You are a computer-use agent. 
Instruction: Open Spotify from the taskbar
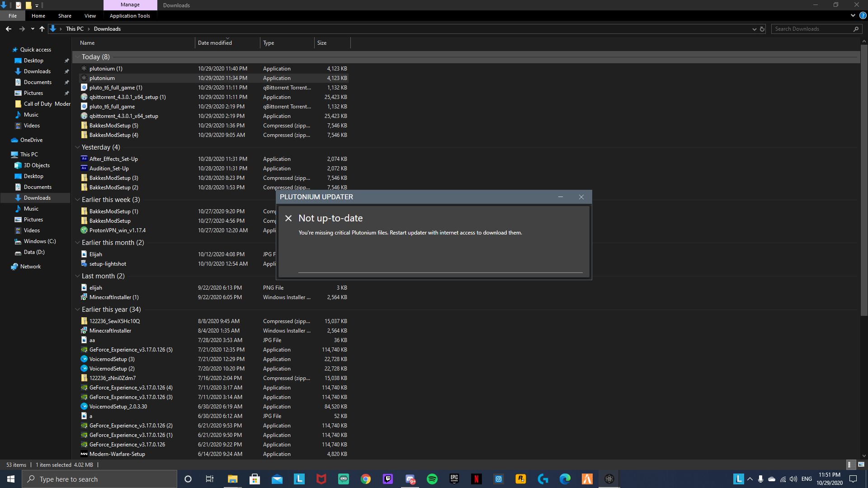click(432, 479)
